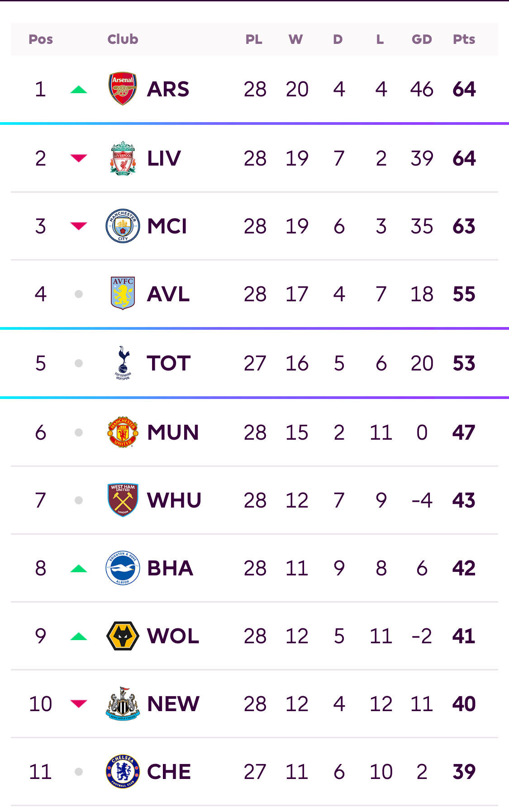
Task: Select the Brighton club crest
Action: pos(123,568)
